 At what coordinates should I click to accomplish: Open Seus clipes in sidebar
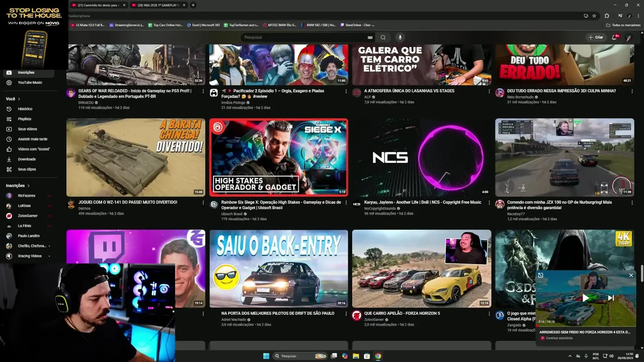(x=27, y=169)
